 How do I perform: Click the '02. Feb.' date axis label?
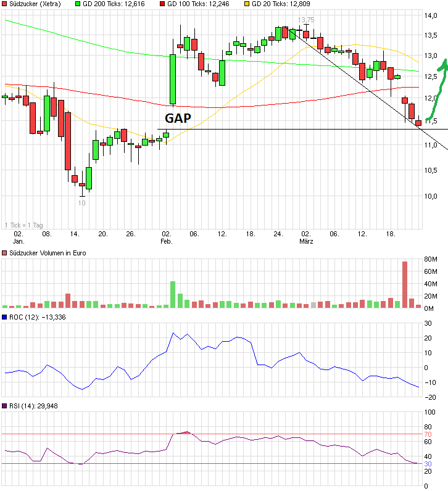(x=167, y=237)
